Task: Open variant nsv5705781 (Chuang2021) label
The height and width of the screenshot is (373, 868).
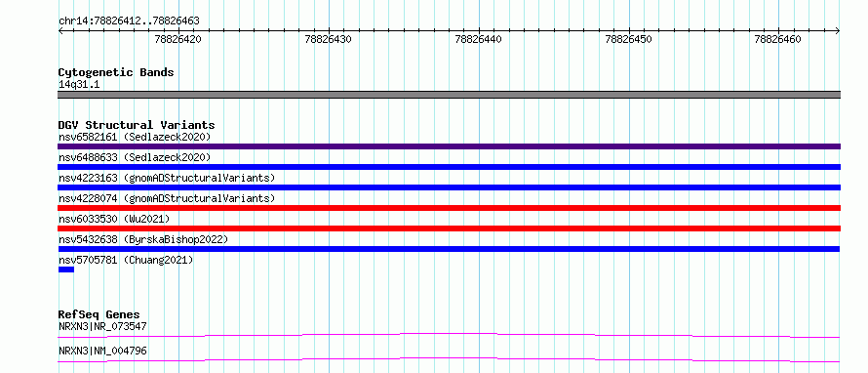Action: 126,260
